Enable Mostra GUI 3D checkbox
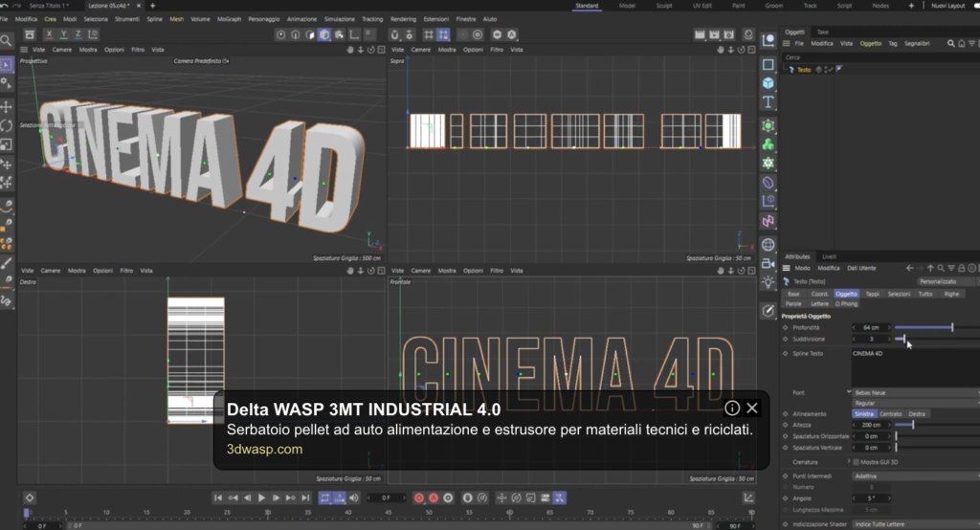Image resolution: width=980 pixels, height=530 pixels. 856,462
